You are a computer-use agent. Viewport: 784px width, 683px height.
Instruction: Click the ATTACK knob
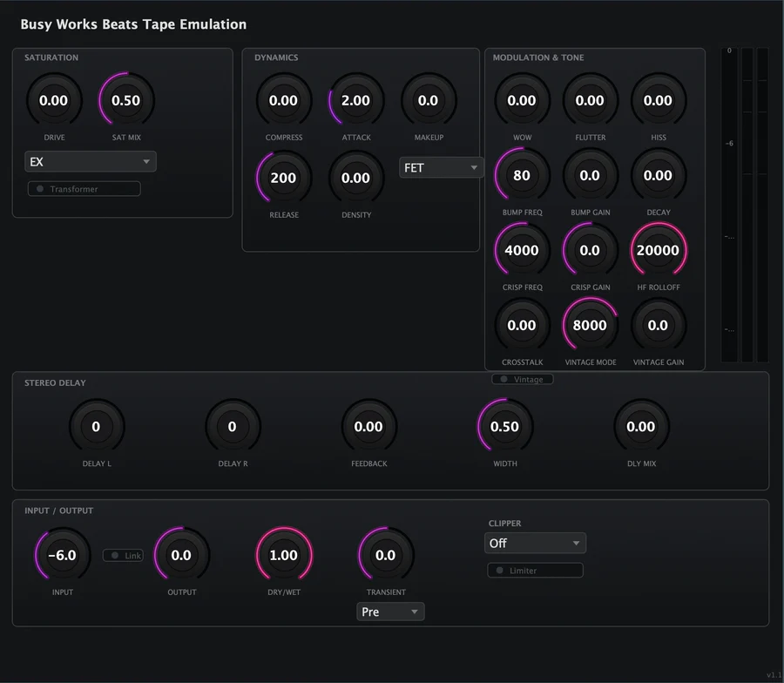pos(355,100)
